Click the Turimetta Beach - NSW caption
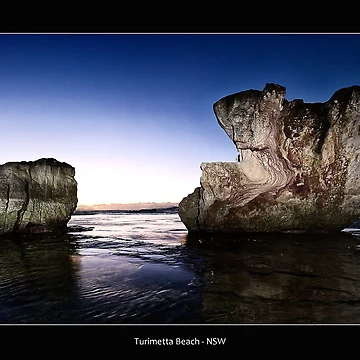The width and height of the screenshot is (360, 360). click(x=180, y=341)
